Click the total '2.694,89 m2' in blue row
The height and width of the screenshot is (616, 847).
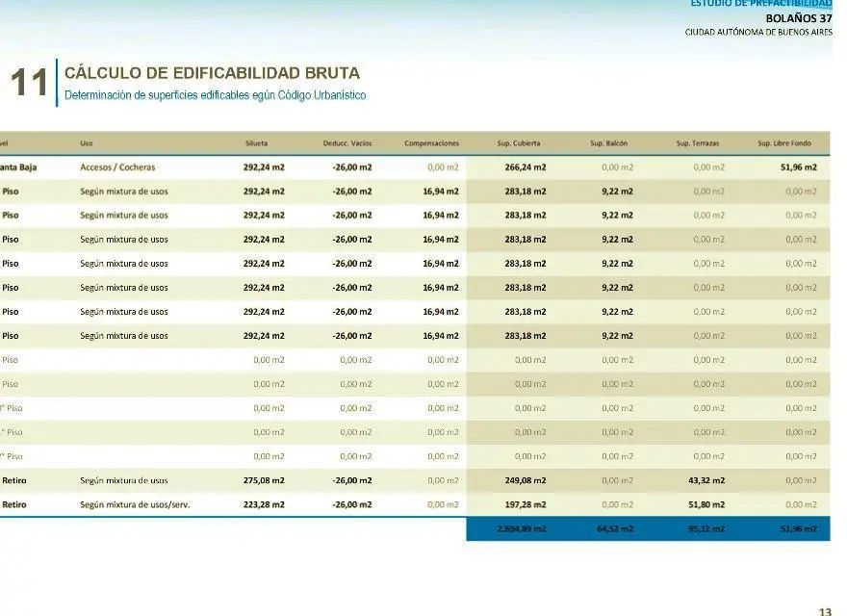pos(522,529)
